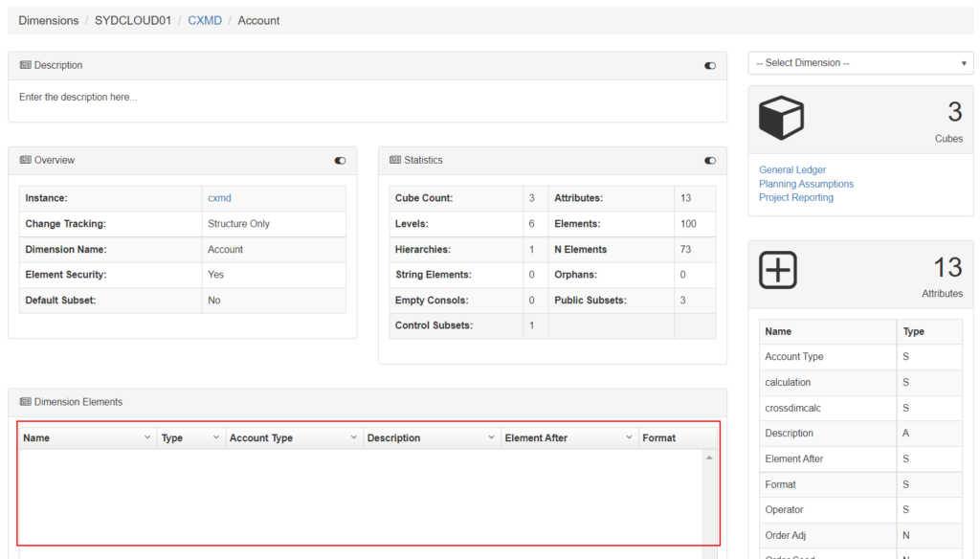Toggle the Overview panel switch
Screen dimensions: 980x559
[x=340, y=161]
